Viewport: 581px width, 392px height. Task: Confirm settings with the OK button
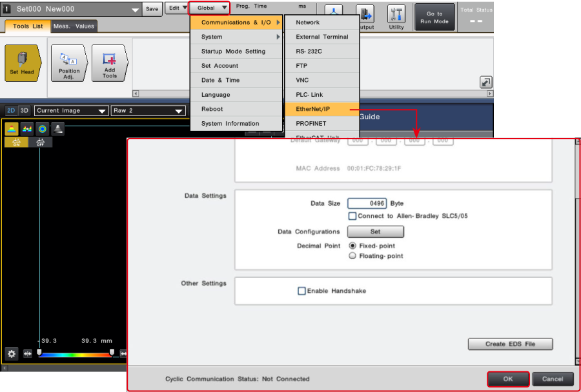(508, 379)
